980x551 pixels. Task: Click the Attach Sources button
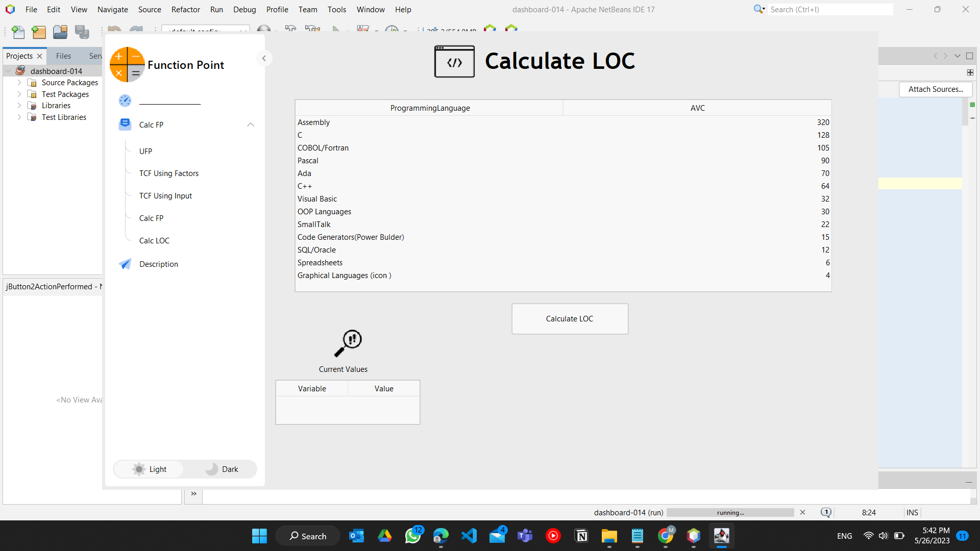[x=935, y=89]
